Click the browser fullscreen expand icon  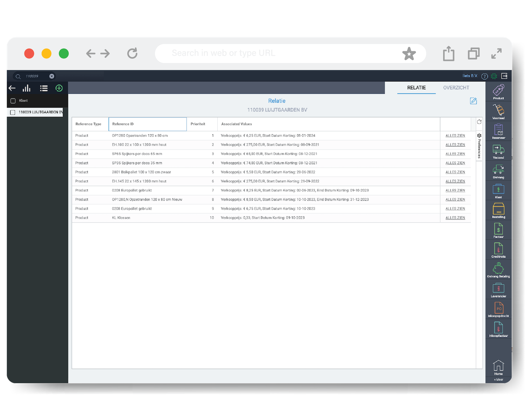click(x=496, y=54)
